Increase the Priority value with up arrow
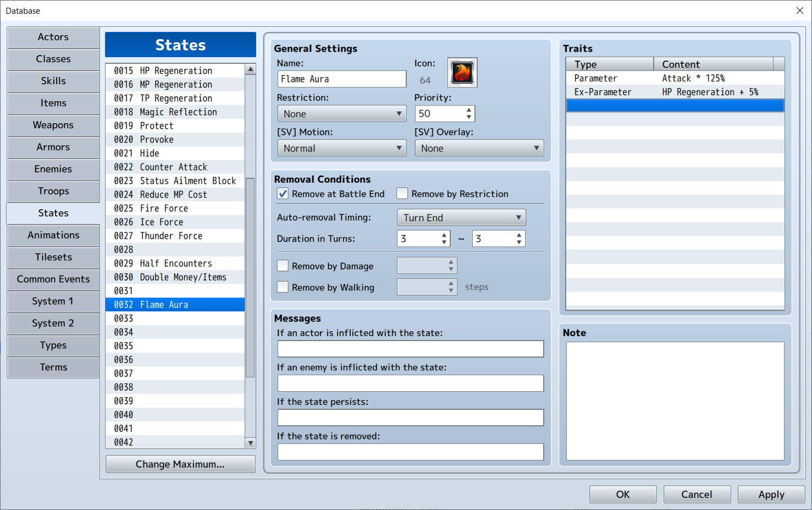The width and height of the screenshot is (812, 510). (468, 110)
